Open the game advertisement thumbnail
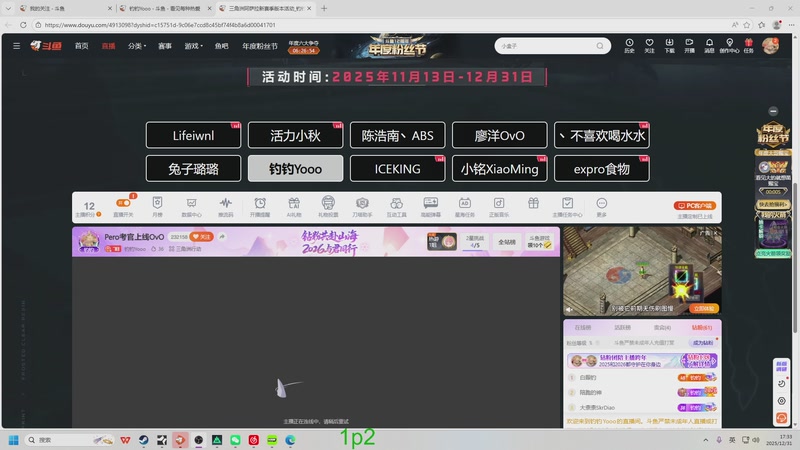 (x=642, y=271)
